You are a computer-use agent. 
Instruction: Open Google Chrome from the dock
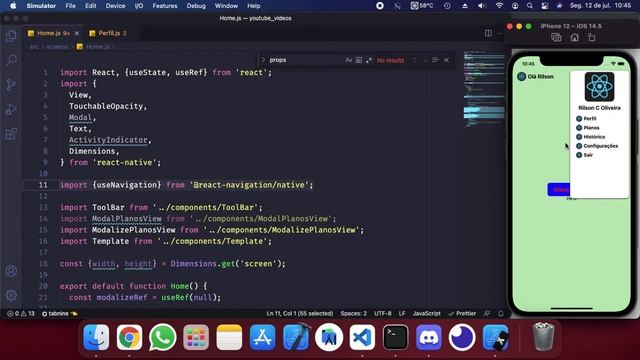[x=129, y=338]
